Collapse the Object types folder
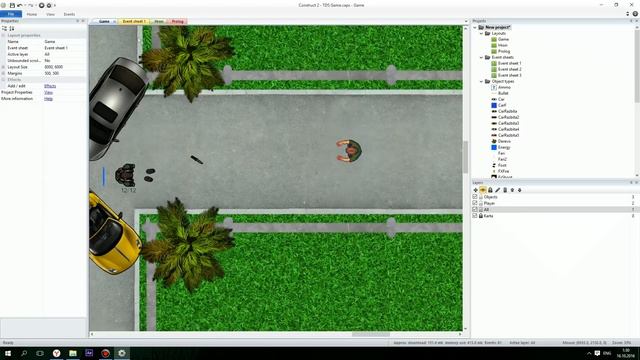 (x=481, y=81)
